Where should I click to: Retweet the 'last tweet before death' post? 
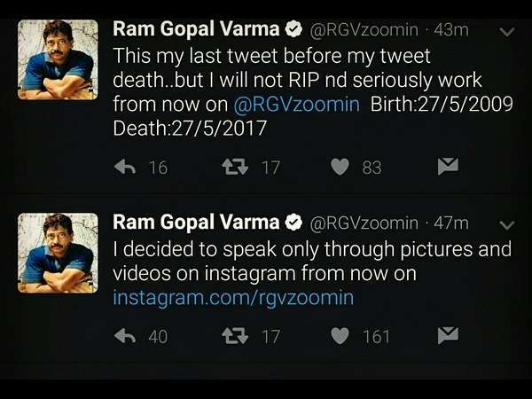tap(234, 166)
